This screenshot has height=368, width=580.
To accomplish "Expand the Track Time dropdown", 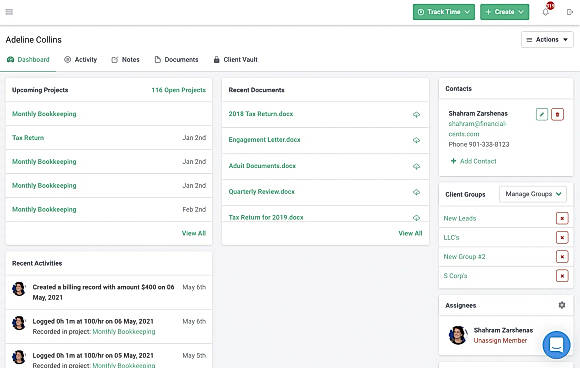I will tap(444, 12).
